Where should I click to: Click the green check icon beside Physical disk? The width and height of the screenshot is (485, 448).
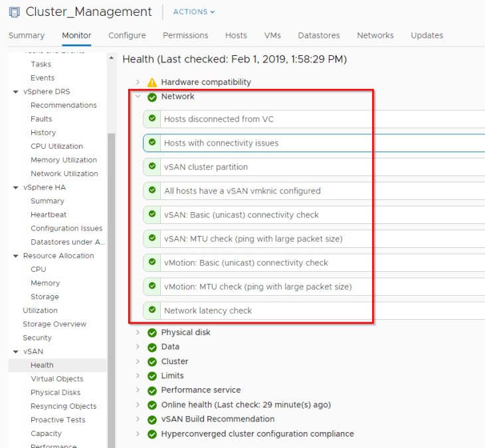click(152, 332)
